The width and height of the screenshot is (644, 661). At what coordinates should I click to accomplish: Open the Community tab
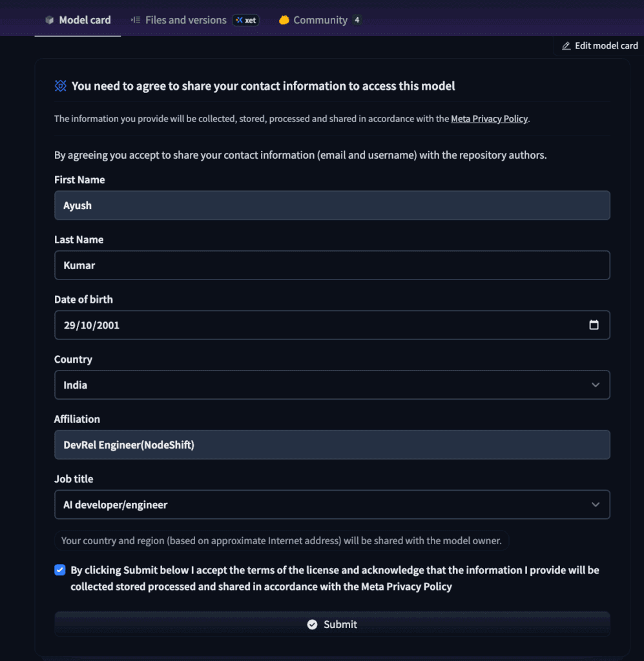(320, 20)
